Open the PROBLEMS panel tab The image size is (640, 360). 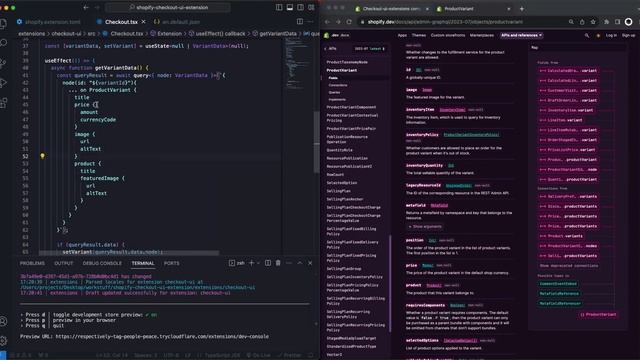tap(32, 263)
